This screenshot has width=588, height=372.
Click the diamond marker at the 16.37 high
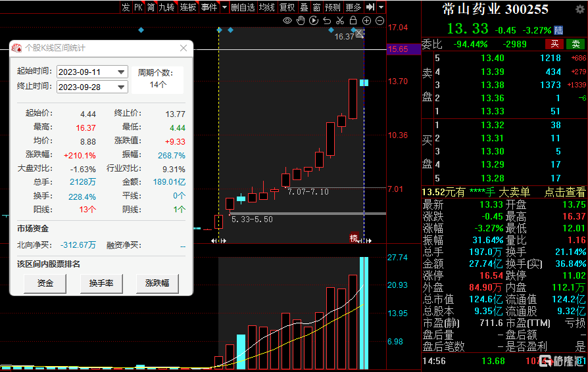(353, 30)
